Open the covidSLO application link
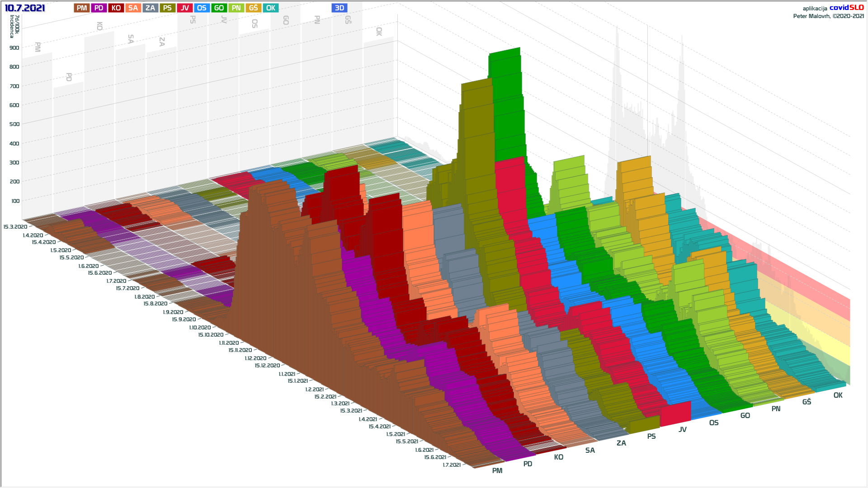Image resolution: width=868 pixels, height=488 pixels. tap(846, 8)
